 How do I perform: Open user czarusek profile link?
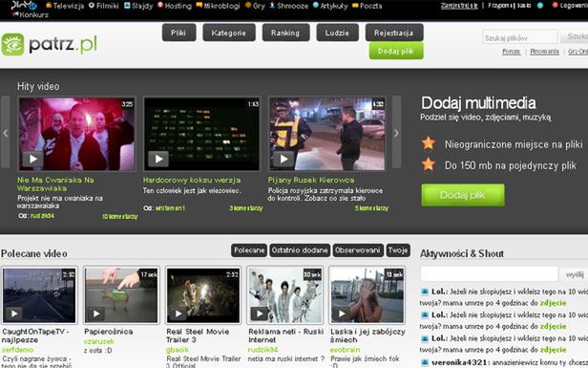[98, 341]
